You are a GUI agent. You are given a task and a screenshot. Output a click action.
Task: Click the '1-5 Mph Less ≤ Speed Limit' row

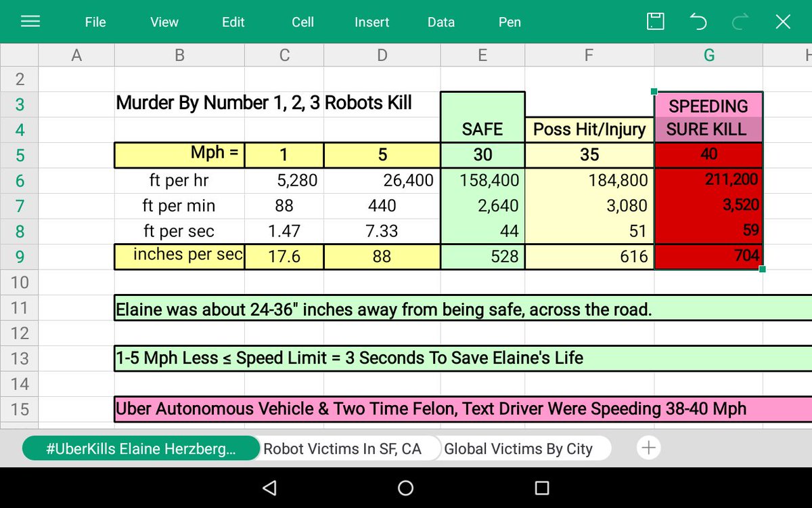[x=463, y=358]
